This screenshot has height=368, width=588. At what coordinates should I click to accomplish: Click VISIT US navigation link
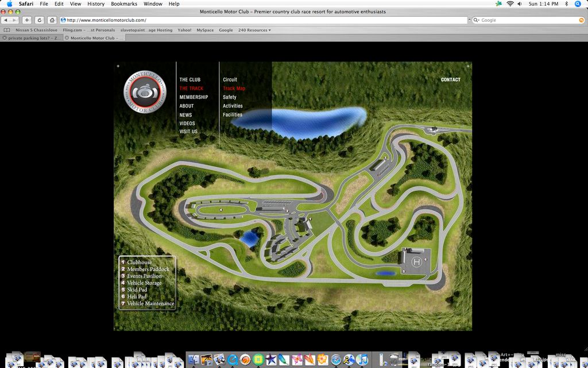188,132
